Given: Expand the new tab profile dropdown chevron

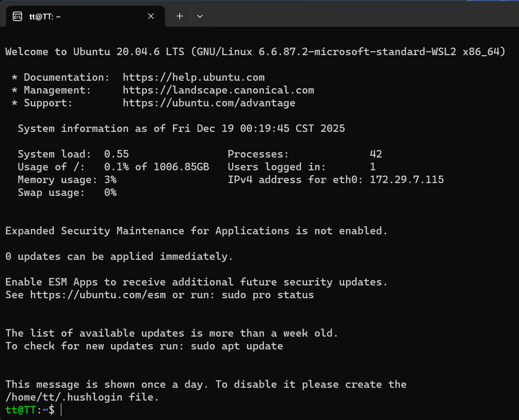Looking at the screenshot, I should [200, 16].
